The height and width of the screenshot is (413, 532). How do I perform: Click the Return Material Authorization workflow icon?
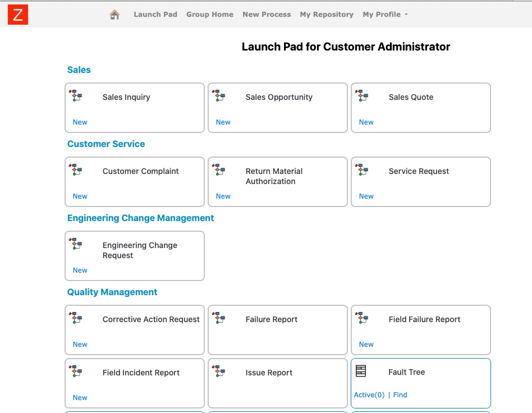(219, 169)
